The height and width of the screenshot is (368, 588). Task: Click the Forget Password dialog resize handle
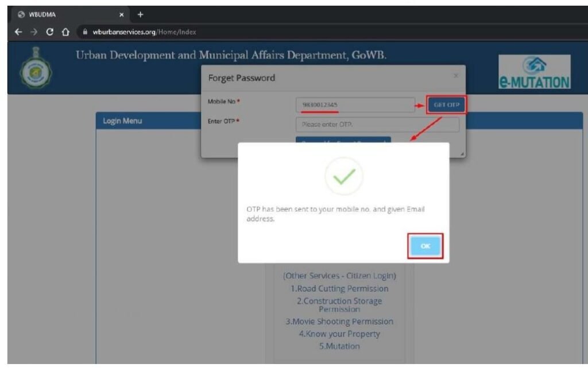[462, 154]
